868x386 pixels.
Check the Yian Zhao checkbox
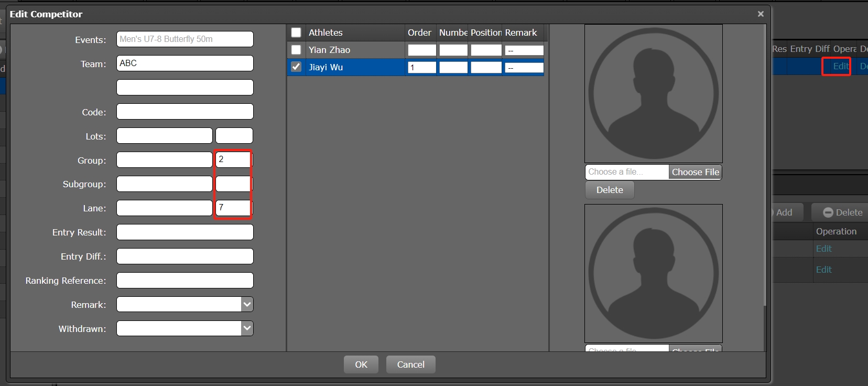(296, 50)
